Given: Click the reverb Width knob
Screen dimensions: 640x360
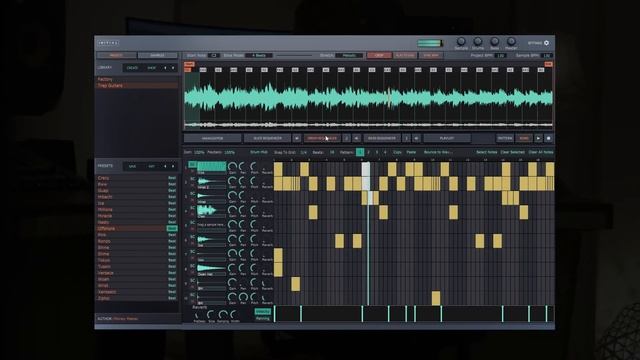Looking at the screenshot, I should click(x=234, y=315).
